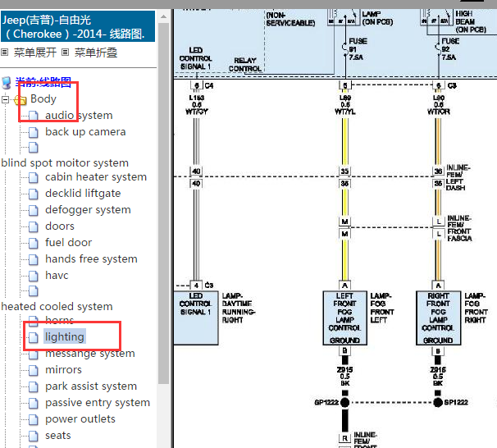Open the mirrors diagram entry
497x448 pixels.
(63, 370)
